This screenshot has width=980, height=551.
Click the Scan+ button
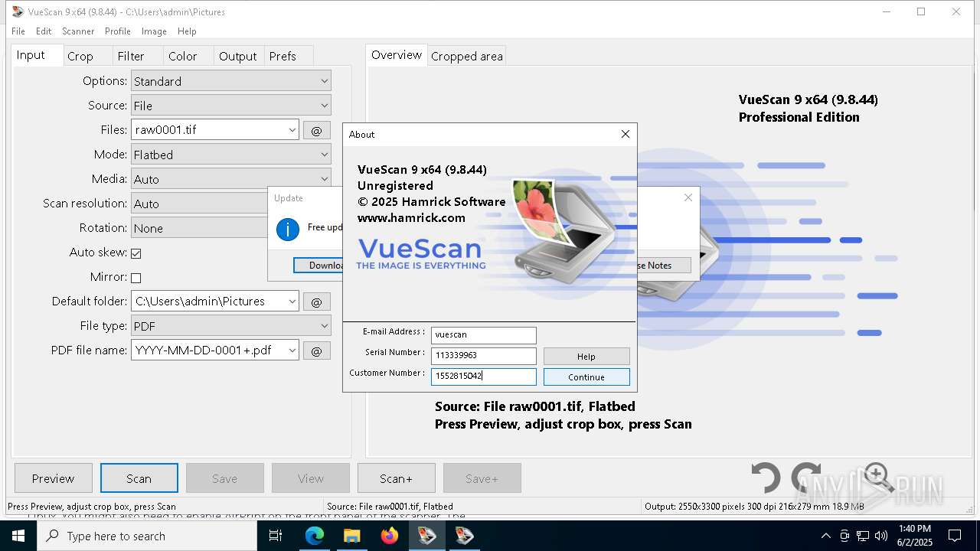click(396, 478)
